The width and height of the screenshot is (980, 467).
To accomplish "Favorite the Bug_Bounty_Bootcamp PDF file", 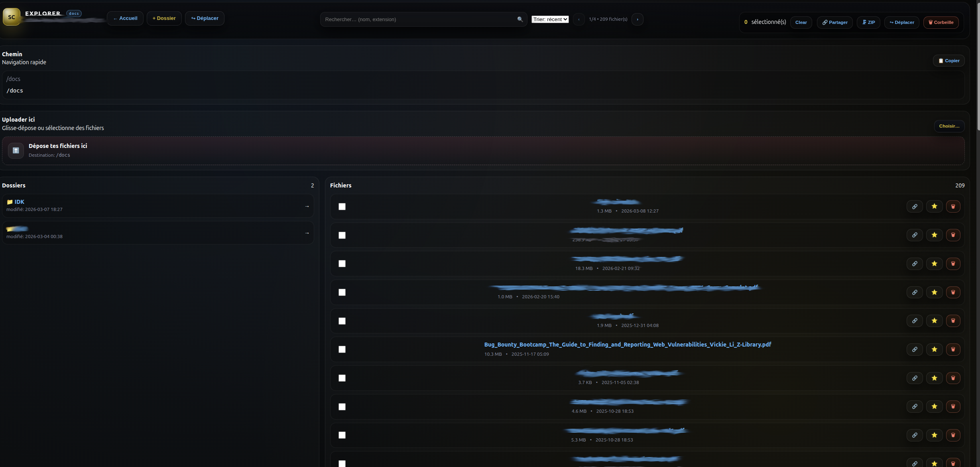I will [x=934, y=349].
